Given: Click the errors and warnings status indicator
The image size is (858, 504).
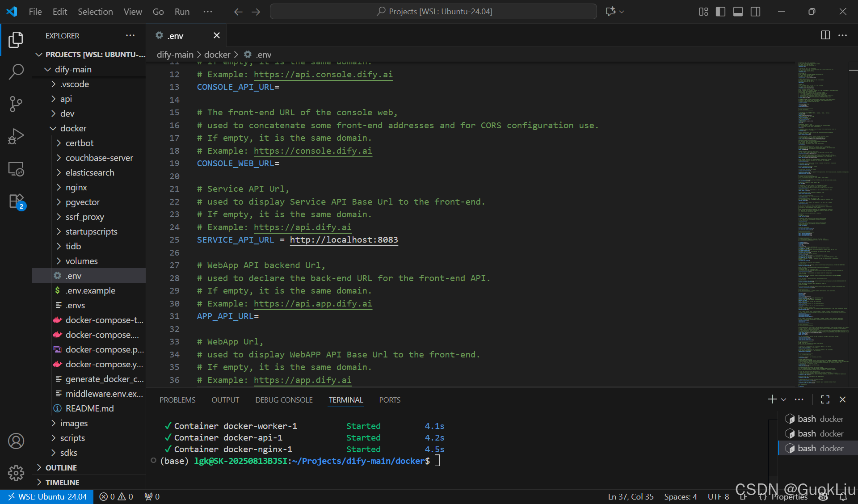Looking at the screenshot, I should pyautogui.click(x=116, y=497).
